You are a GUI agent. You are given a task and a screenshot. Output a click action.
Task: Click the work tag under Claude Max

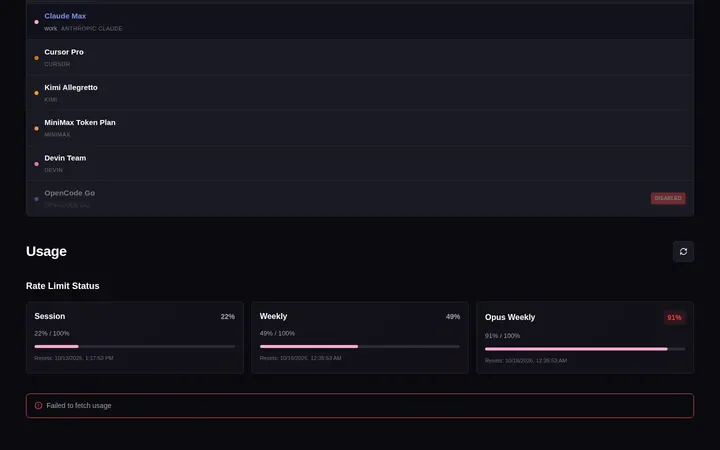pyautogui.click(x=51, y=28)
